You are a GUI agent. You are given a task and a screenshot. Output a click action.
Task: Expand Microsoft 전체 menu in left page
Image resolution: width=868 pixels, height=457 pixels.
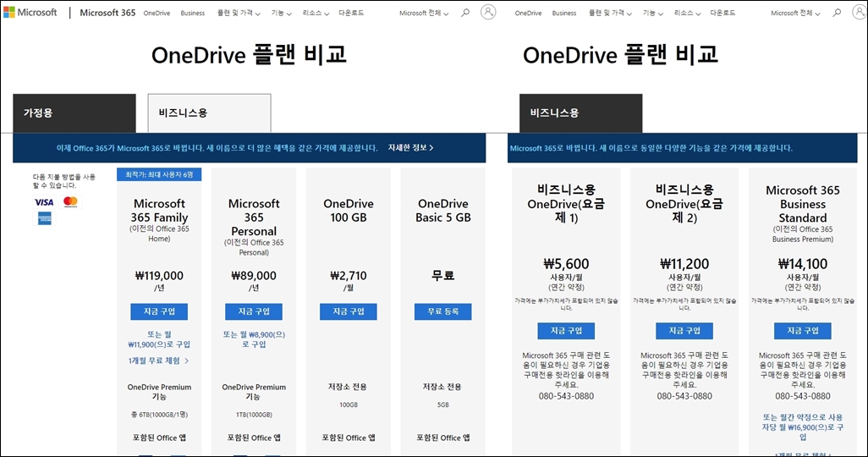click(x=424, y=13)
